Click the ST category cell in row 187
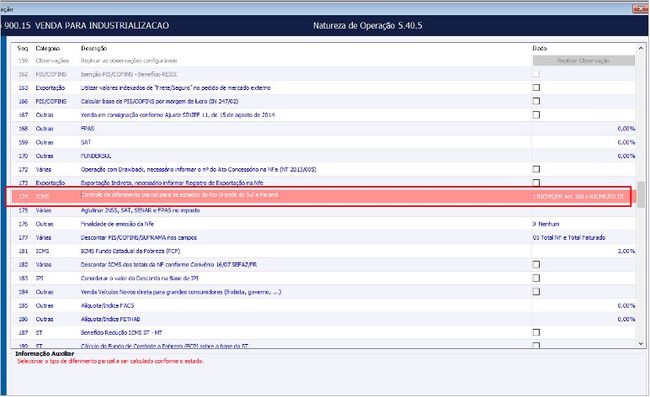 click(39, 332)
